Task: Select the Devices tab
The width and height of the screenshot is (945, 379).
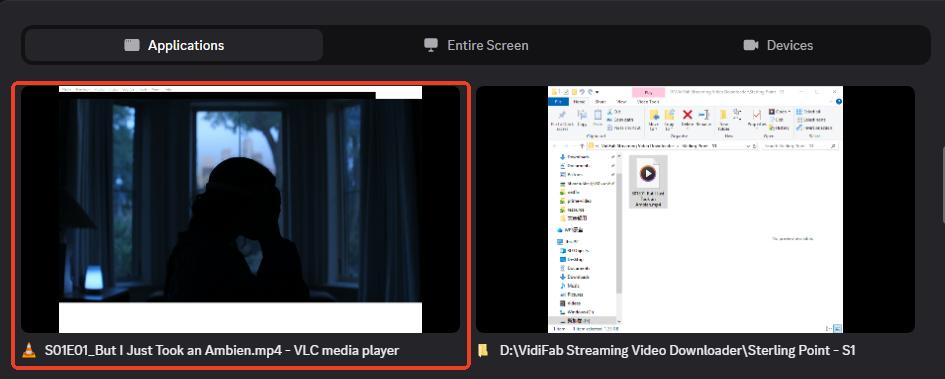Action: point(777,45)
